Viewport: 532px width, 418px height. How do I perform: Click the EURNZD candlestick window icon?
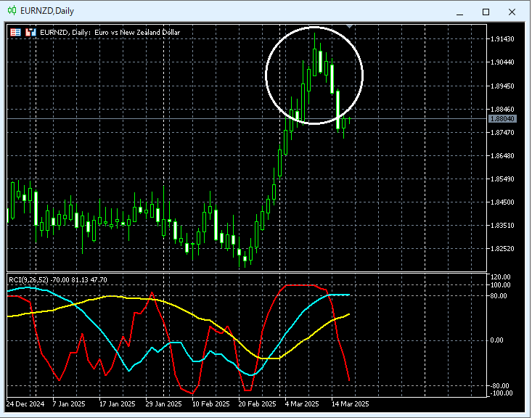[x=12, y=10]
